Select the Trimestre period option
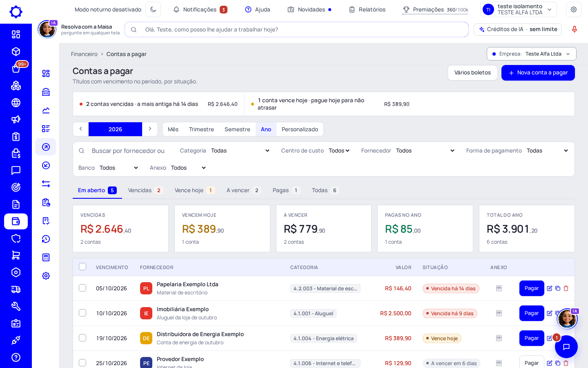588x368 pixels. 201,129
